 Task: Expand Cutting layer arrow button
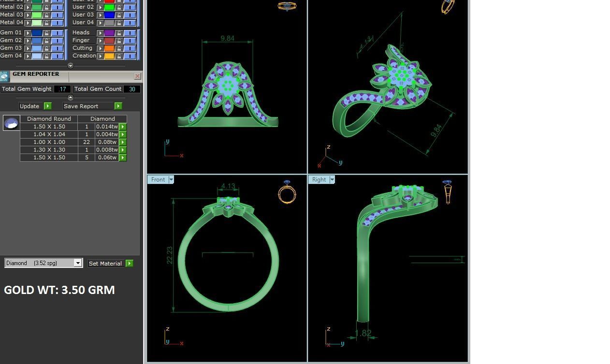100,48
